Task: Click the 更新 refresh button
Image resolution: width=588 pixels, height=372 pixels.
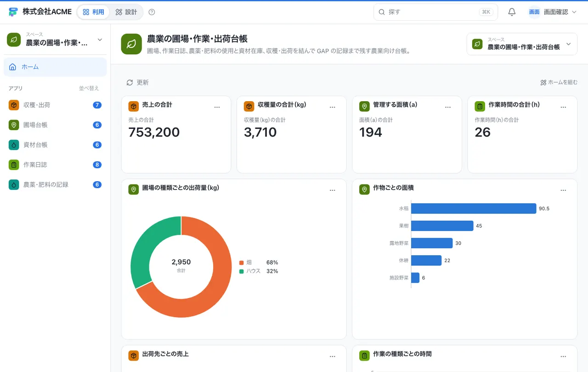Action: click(137, 83)
